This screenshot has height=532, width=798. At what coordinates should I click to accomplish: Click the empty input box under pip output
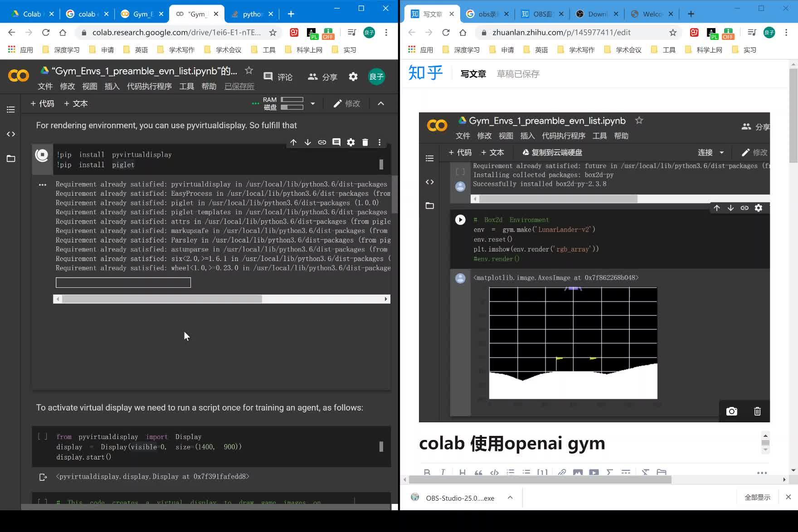pyautogui.click(x=123, y=283)
